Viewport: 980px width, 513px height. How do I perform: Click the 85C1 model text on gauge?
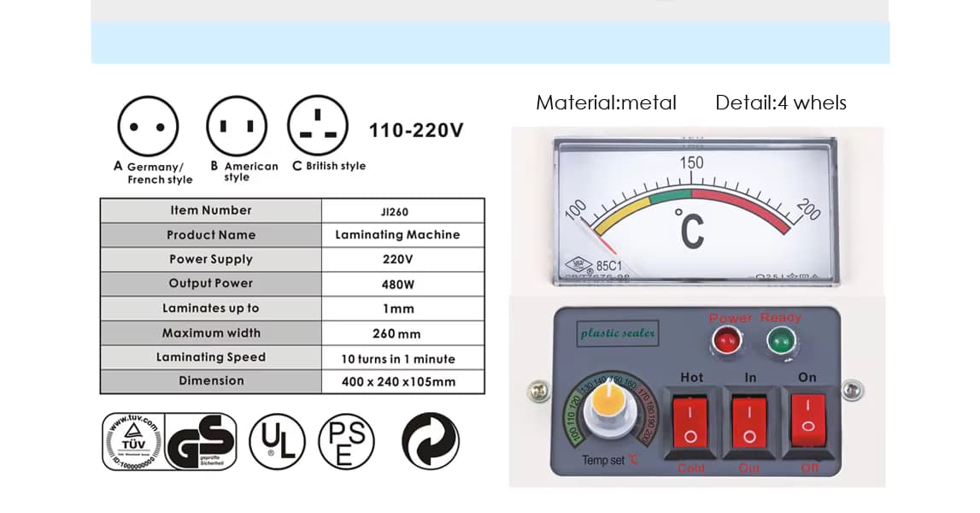(x=608, y=266)
